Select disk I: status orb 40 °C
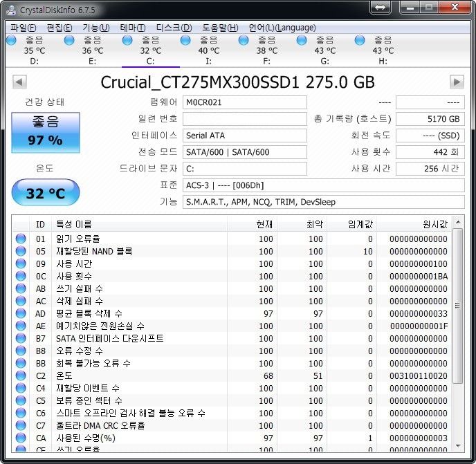The width and height of the screenshot is (476, 464). coord(185,40)
